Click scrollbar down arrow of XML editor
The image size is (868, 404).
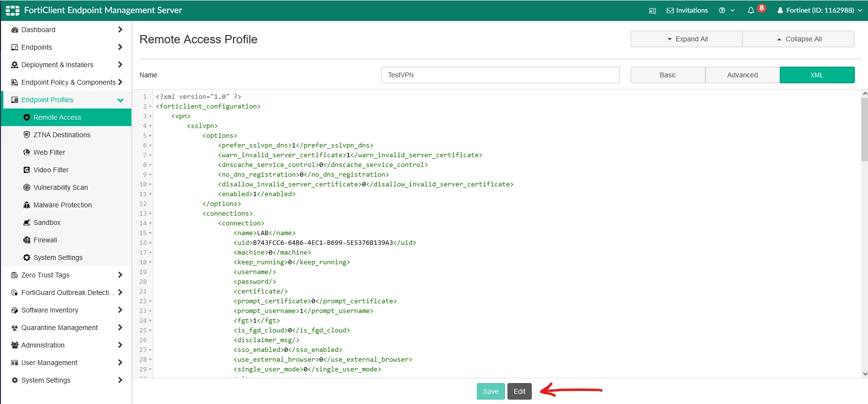865,374
